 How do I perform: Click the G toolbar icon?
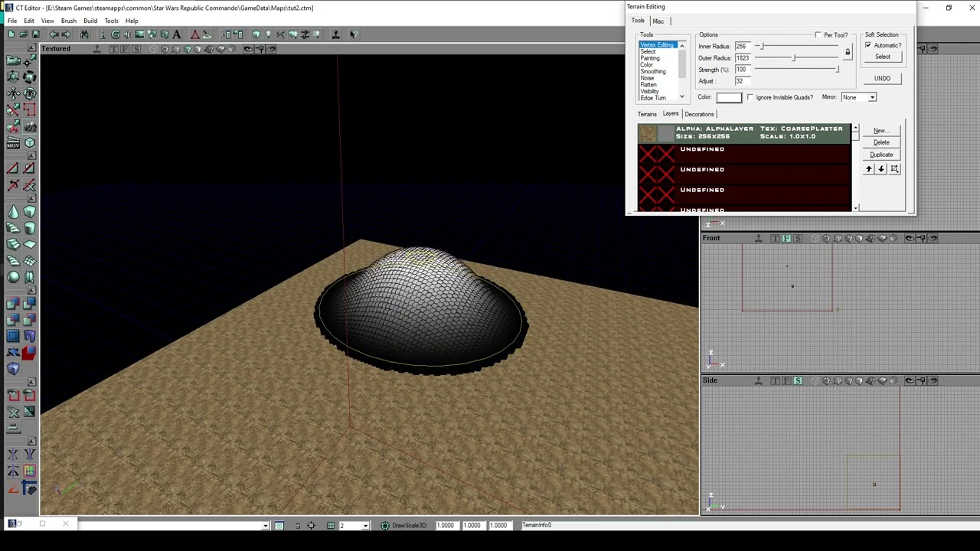[115, 34]
